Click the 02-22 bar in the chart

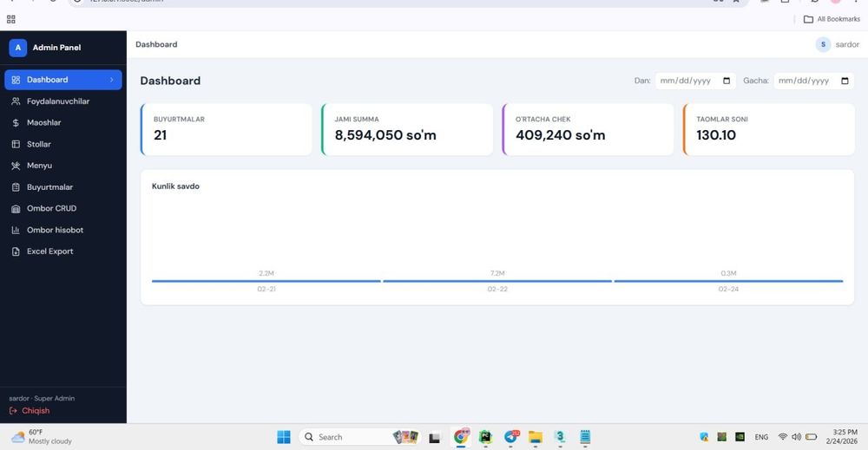(x=497, y=281)
